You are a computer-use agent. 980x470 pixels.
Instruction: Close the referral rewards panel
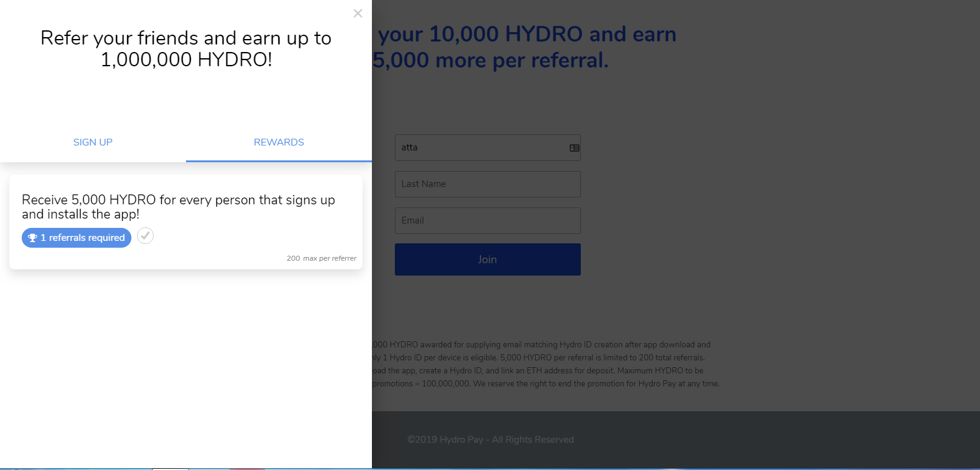tap(358, 13)
